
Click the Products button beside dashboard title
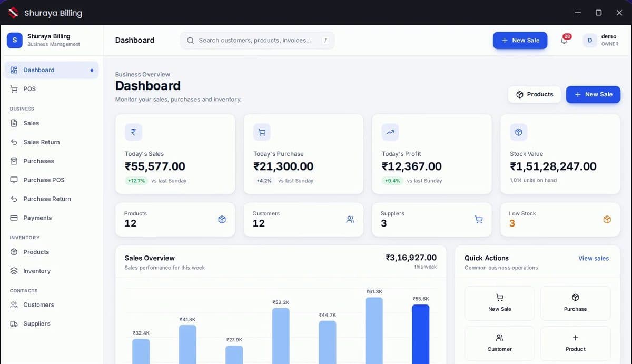point(535,95)
